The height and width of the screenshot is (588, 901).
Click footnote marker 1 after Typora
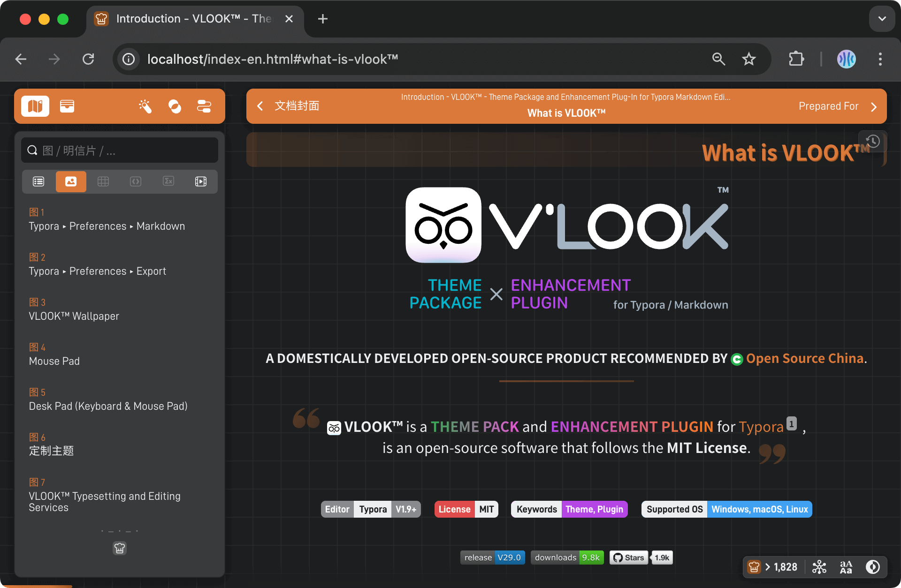792,424
